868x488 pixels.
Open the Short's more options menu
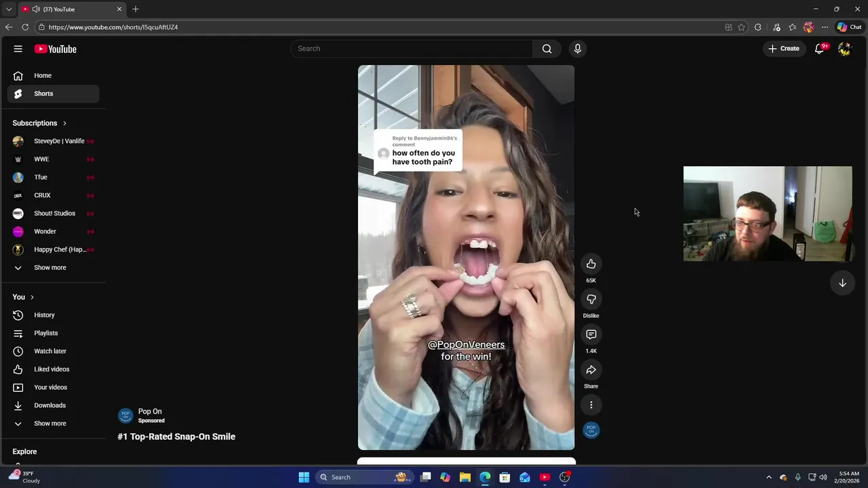[591, 405]
